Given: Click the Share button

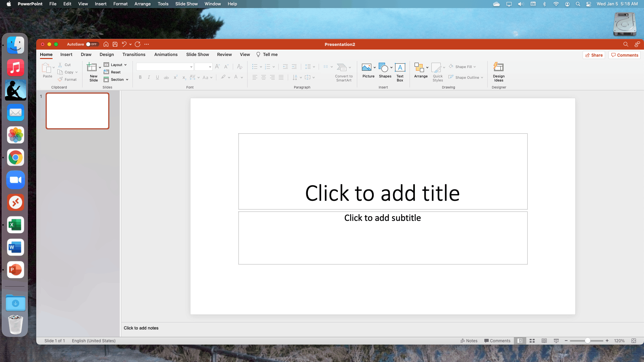Looking at the screenshot, I should (594, 55).
